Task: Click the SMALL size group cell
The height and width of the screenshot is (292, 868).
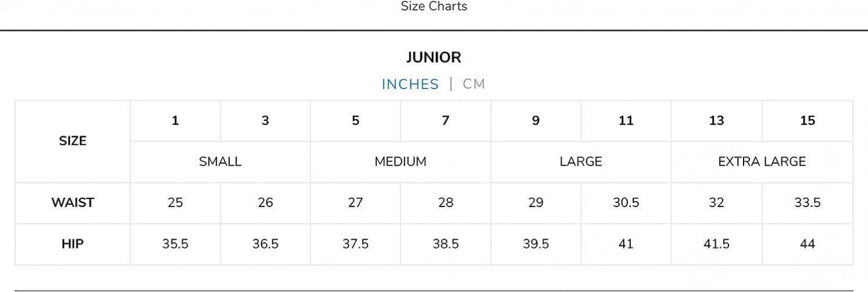Action: (x=220, y=162)
